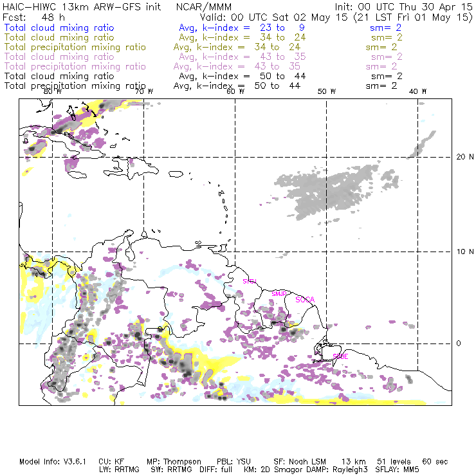This screenshot has width=476, height=476.
Task: Click the 50 W longitude label
Action: [327, 91]
